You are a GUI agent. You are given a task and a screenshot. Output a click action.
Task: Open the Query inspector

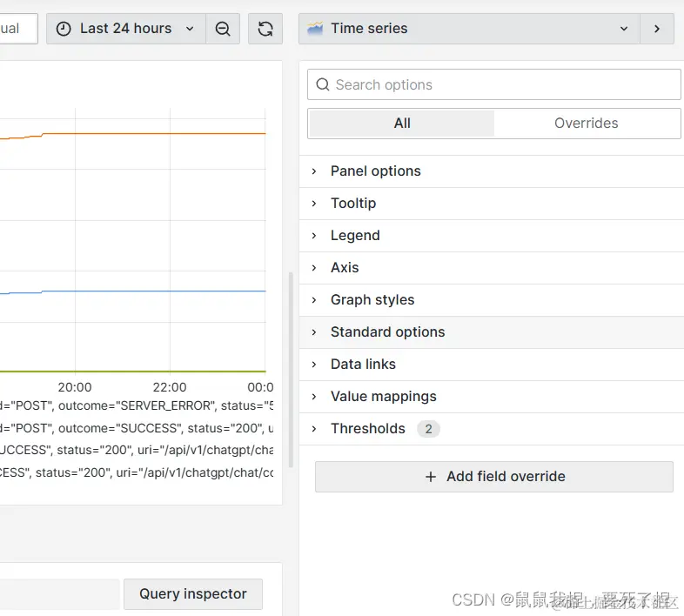[x=193, y=593]
